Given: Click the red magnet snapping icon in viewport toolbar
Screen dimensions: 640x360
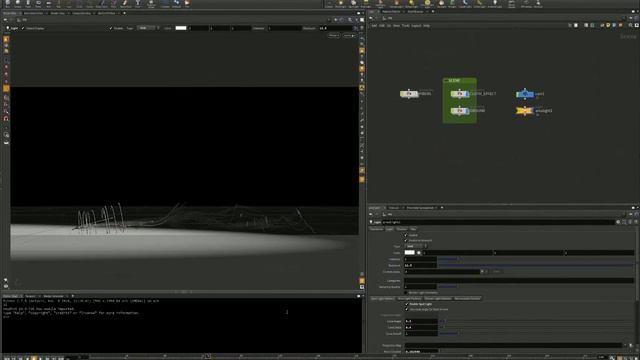Looking at the screenshot, I should [x=6, y=119].
